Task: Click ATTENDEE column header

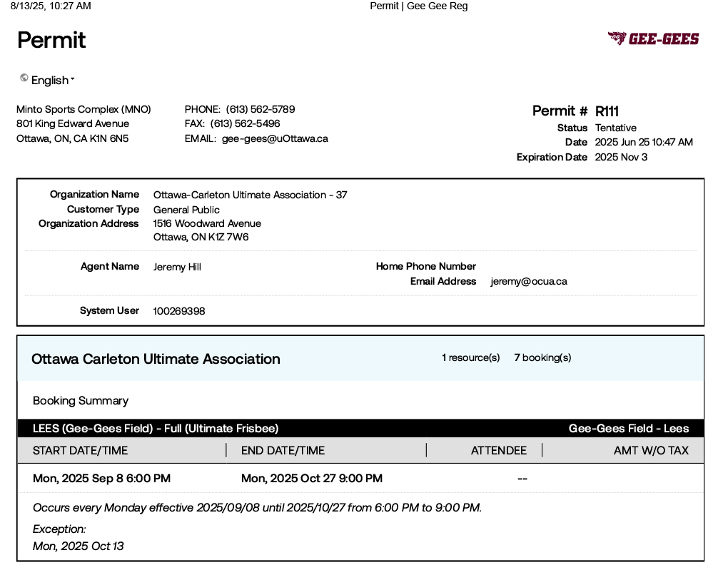Action: click(x=499, y=450)
